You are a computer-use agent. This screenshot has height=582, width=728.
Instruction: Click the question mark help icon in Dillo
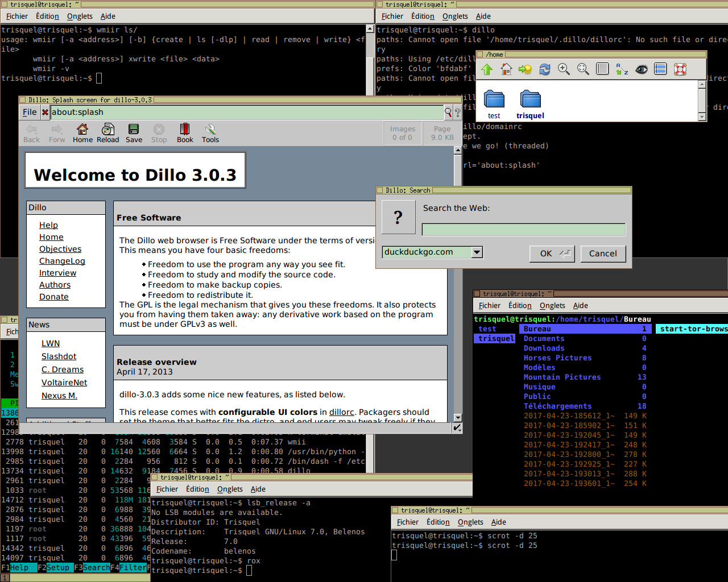[x=457, y=113]
